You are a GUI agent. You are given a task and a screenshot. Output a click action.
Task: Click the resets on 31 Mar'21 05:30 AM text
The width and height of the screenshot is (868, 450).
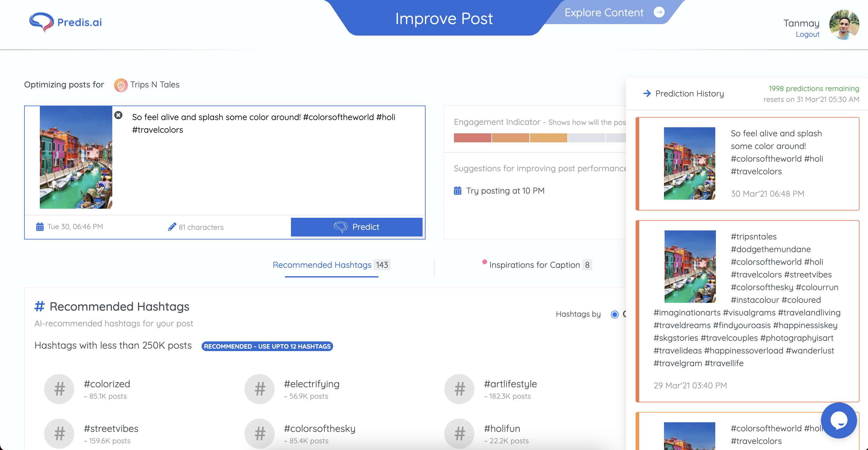811,99
